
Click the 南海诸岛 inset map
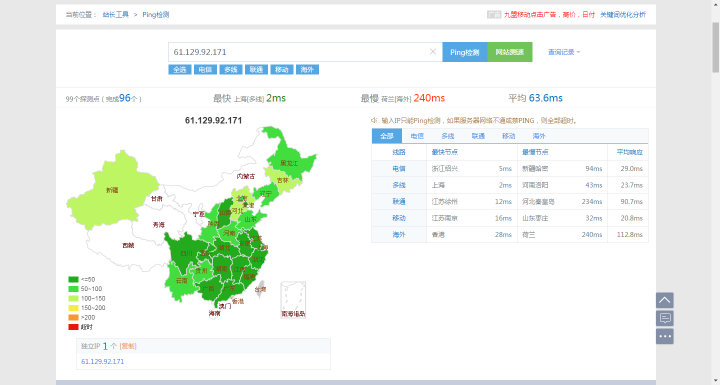293,300
